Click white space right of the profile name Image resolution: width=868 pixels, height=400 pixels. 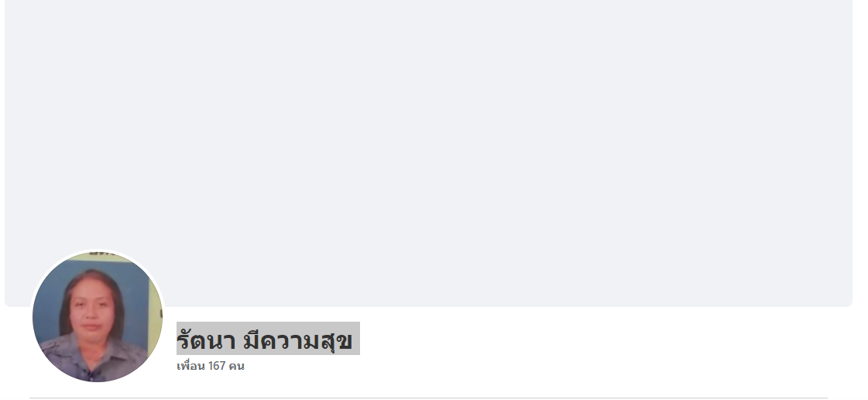(x=554, y=340)
